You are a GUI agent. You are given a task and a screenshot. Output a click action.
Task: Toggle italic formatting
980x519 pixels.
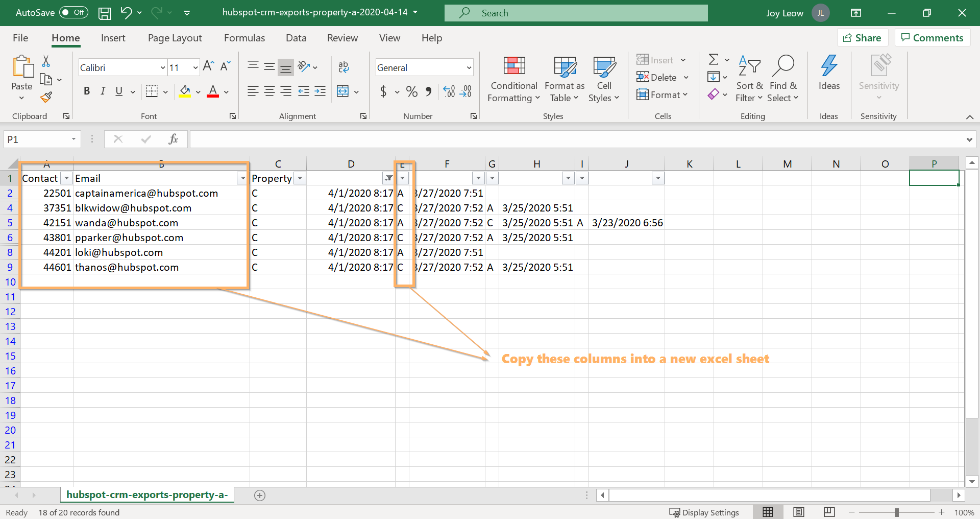102,91
